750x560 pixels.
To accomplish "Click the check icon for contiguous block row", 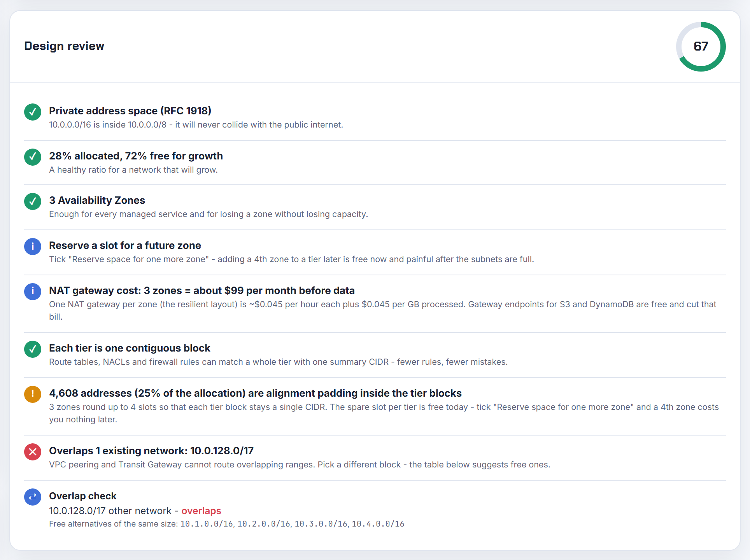I will [33, 349].
